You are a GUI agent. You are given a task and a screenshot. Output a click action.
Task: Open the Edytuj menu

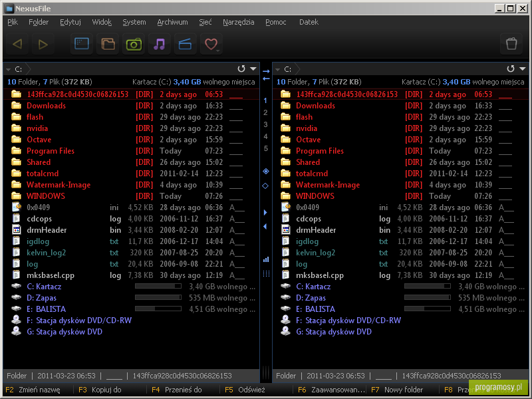point(70,22)
